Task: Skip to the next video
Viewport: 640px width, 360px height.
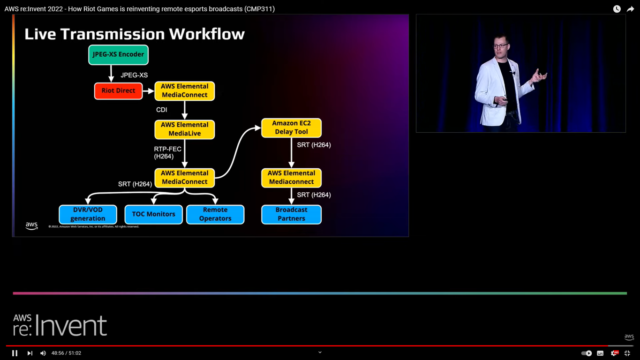Action: [x=29, y=353]
